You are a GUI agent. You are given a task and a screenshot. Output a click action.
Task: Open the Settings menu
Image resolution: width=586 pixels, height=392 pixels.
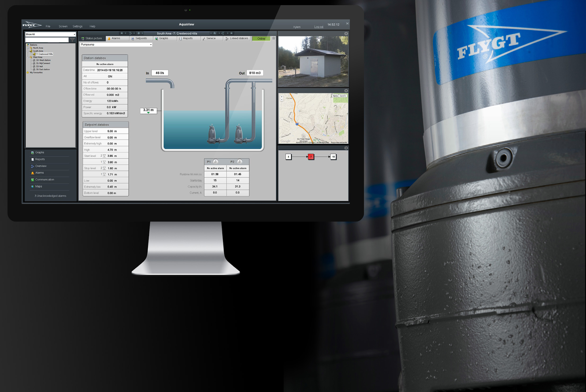click(x=78, y=26)
